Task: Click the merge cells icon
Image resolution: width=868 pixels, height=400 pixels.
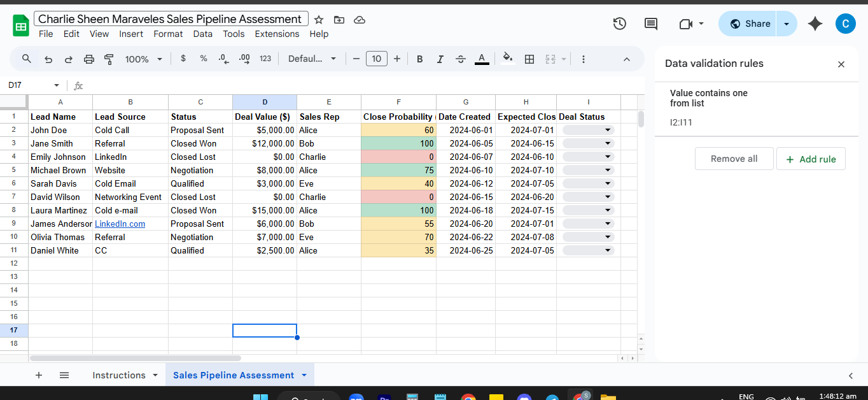Action: [x=550, y=59]
